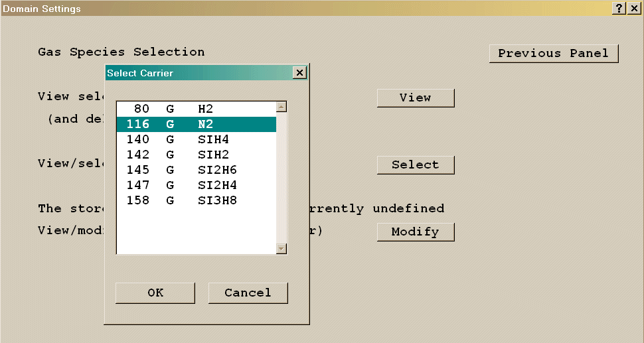The width and height of the screenshot is (644, 343).
Task: Click the carrier list scrollbar track
Action: (282, 179)
